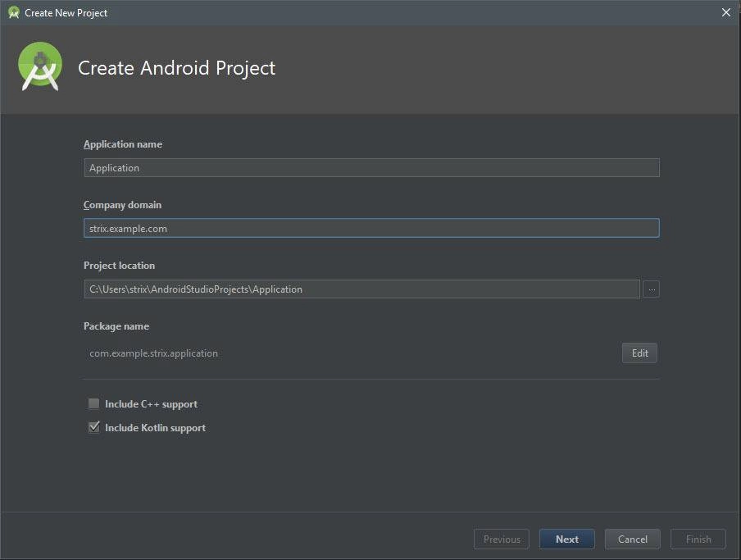Click the Company domain label
The width and height of the screenshot is (741, 560).
point(122,205)
